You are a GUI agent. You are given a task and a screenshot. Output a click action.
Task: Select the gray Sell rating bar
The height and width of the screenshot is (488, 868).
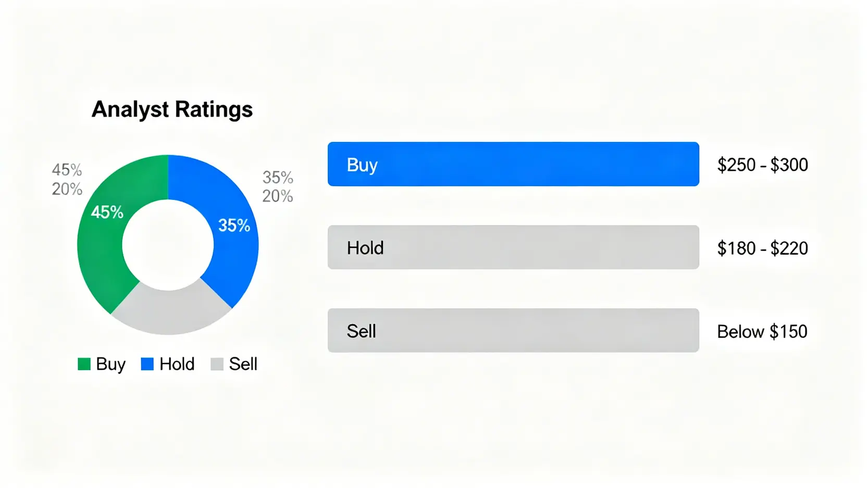513,331
